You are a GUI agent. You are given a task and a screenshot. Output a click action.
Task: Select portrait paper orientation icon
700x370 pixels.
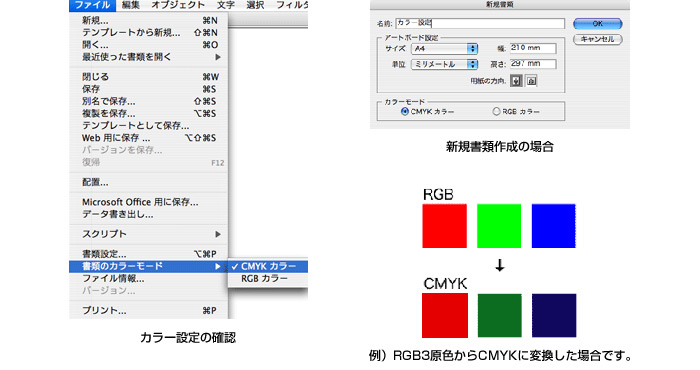coord(516,81)
